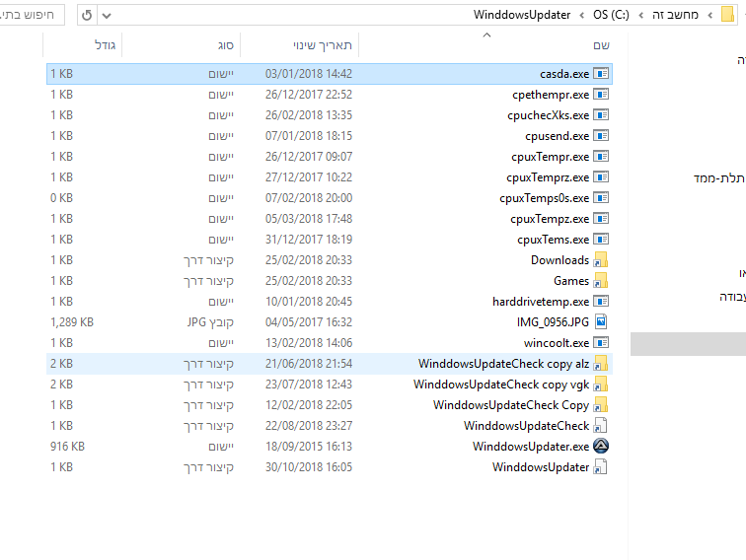The image size is (746, 560).
Task: Click the search box חיפוש field
Action: 32,15
